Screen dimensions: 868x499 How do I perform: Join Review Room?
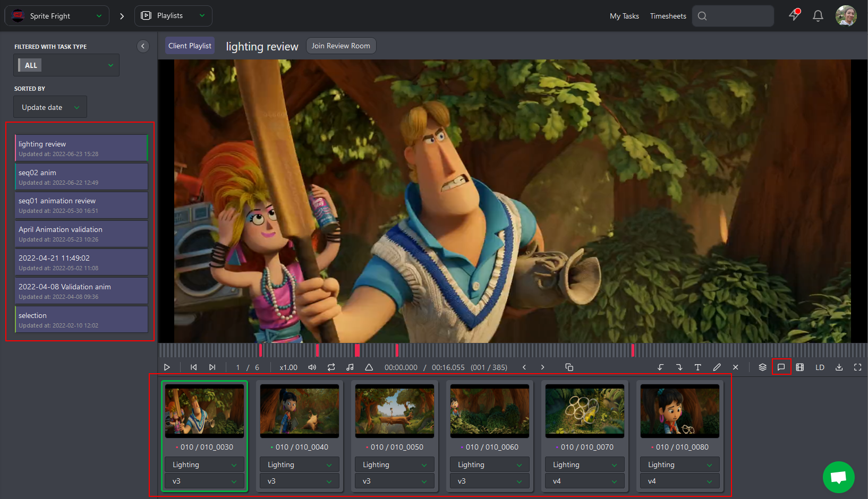(341, 46)
